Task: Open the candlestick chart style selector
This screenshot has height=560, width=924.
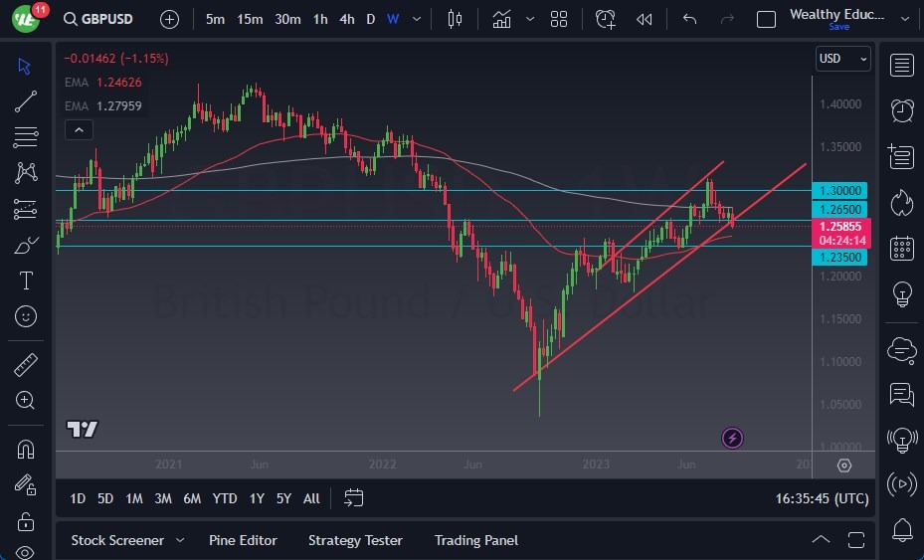Action: (456, 19)
